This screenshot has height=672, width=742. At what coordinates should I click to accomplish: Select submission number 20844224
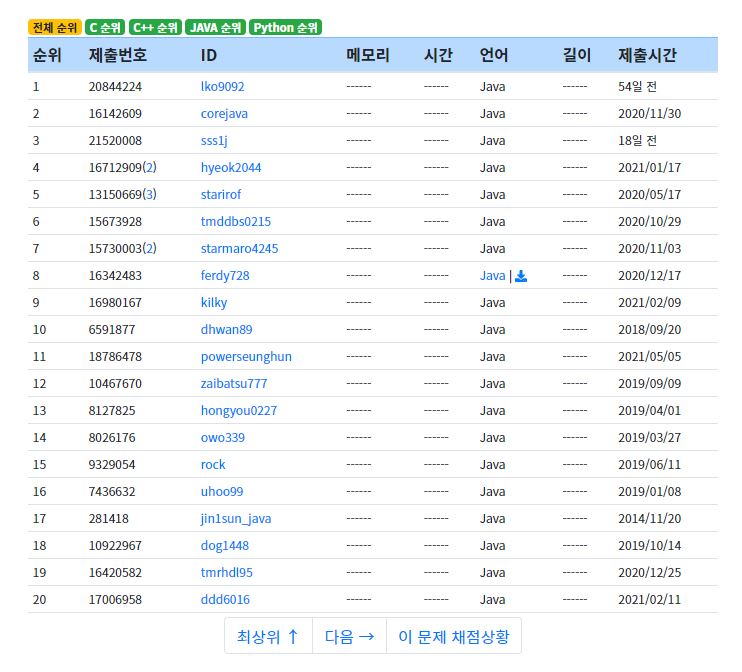(x=115, y=87)
